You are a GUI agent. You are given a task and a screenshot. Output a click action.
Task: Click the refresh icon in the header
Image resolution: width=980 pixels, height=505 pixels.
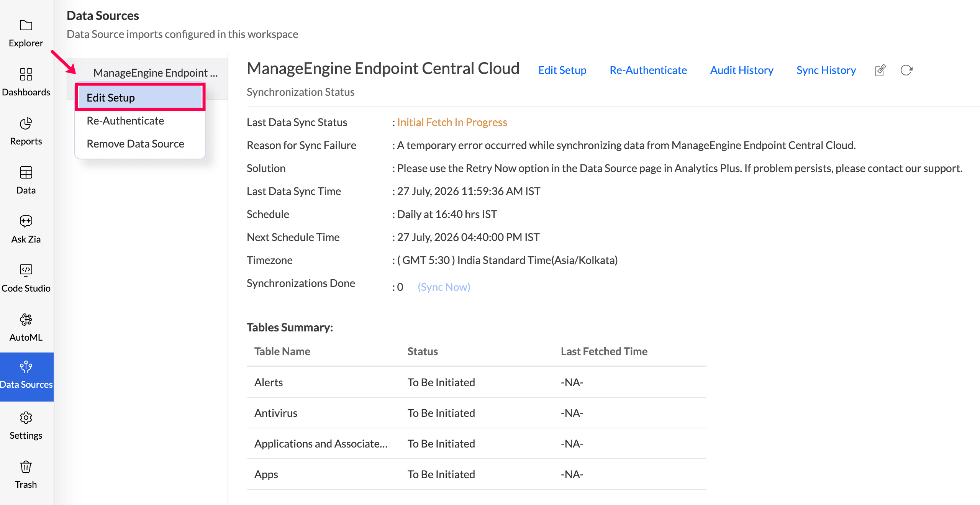(906, 70)
